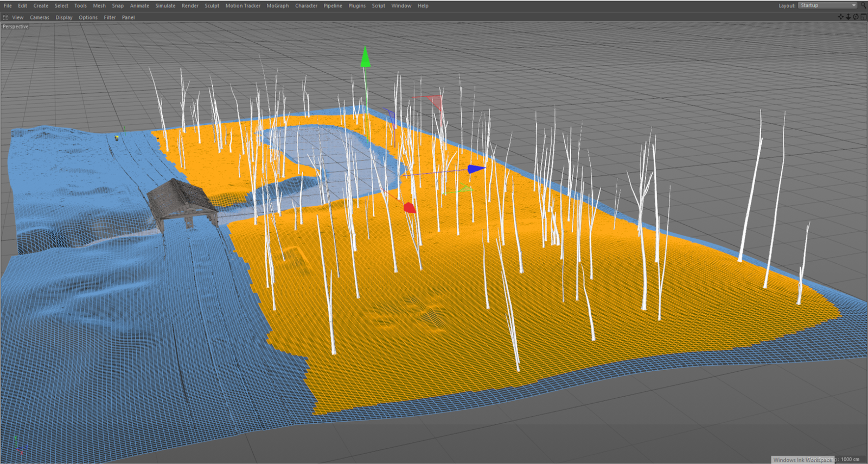Click the blue Z-axis arrow handle
Screen dimensions: 868x464
click(476, 169)
